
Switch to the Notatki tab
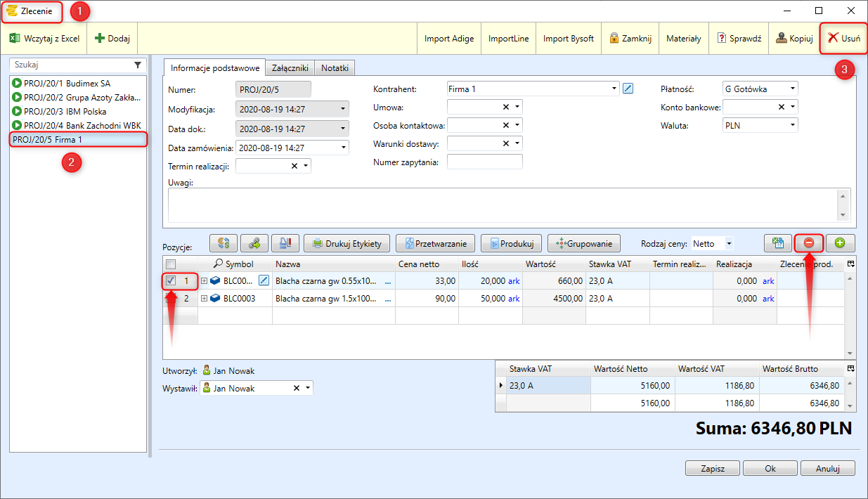[x=335, y=68]
